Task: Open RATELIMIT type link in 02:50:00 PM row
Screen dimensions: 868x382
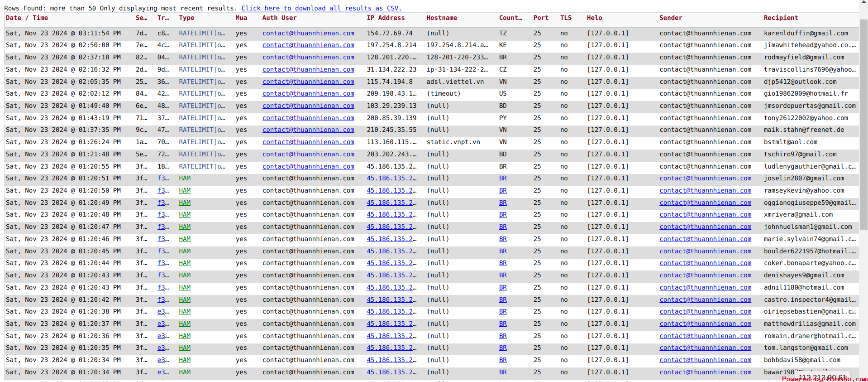Action: [x=202, y=45]
